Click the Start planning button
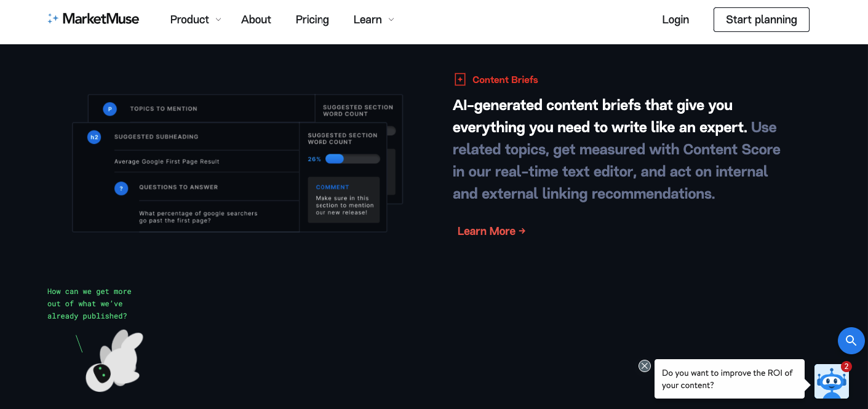Viewport: 868px width, 409px height. point(761,19)
